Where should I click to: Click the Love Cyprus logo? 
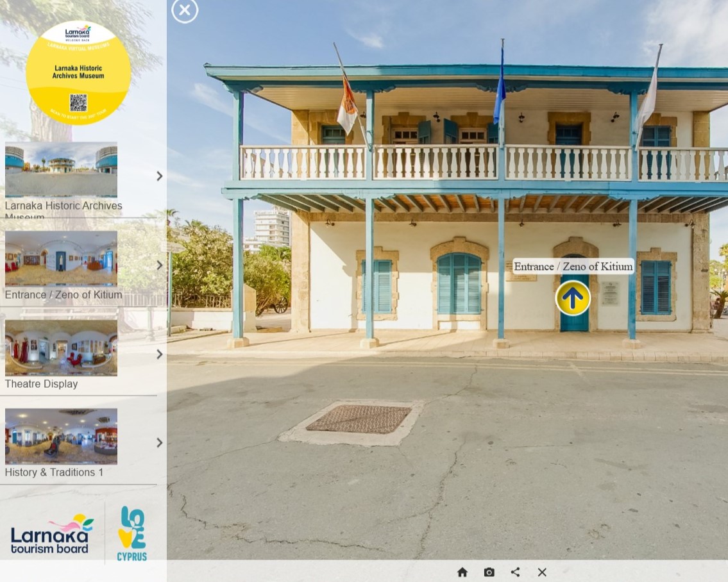tap(131, 531)
